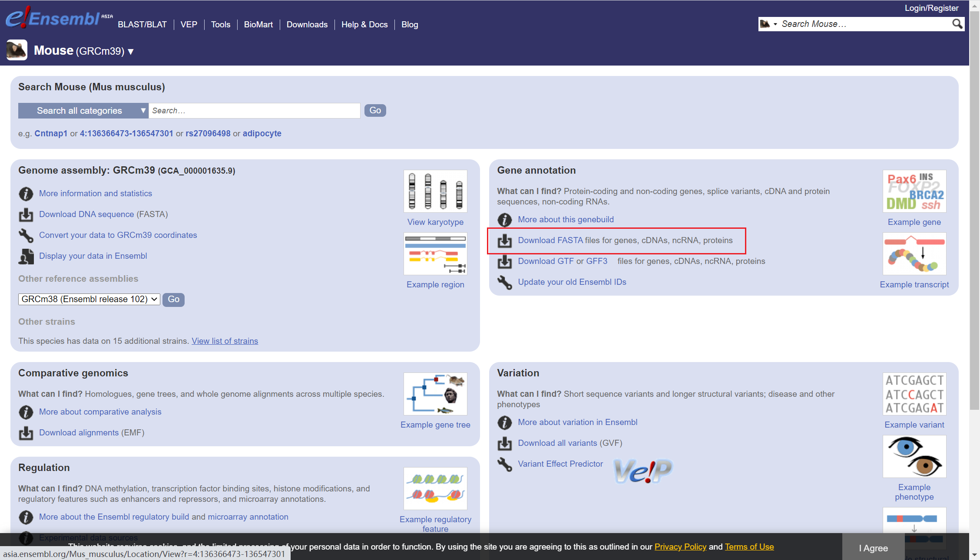The width and height of the screenshot is (980, 560).
Task: Click the scrollbar down arrow
Action: coord(975,555)
